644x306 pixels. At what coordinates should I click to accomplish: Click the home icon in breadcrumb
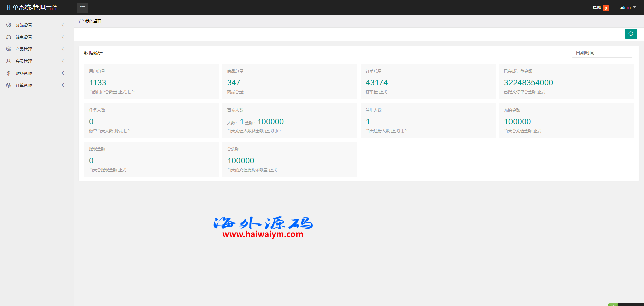(81, 21)
